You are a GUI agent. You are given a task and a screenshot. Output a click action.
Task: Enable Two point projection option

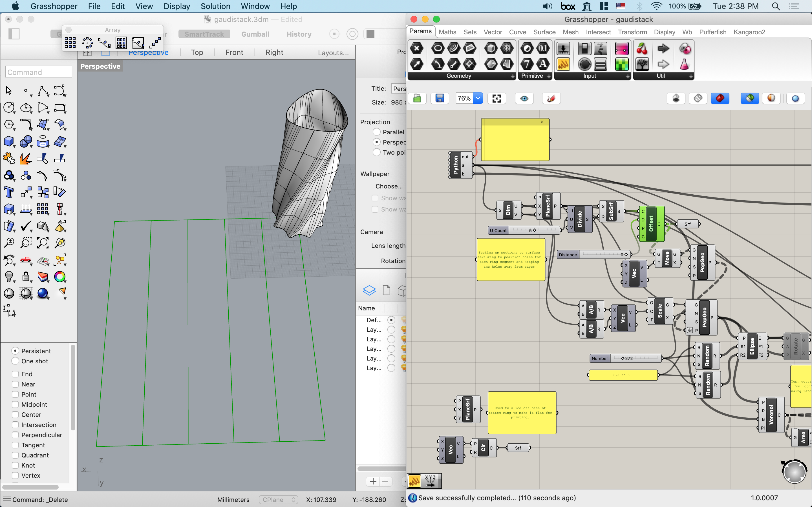point(376,152)
